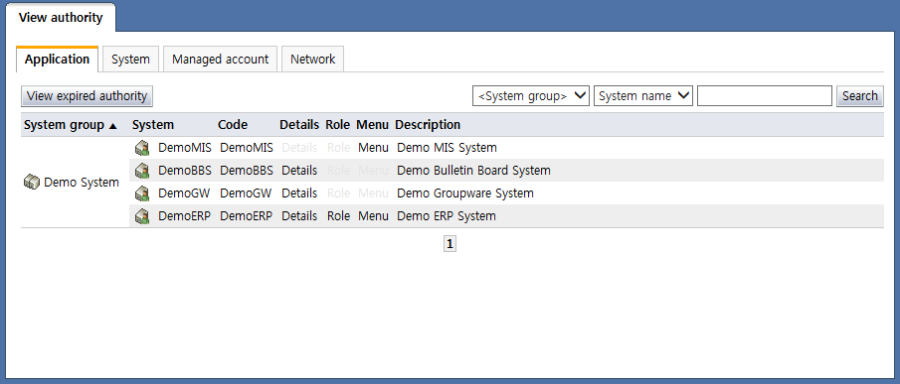Click the Code column header
This screenshot has height=384, width=900.
click(x=232, y=125)
